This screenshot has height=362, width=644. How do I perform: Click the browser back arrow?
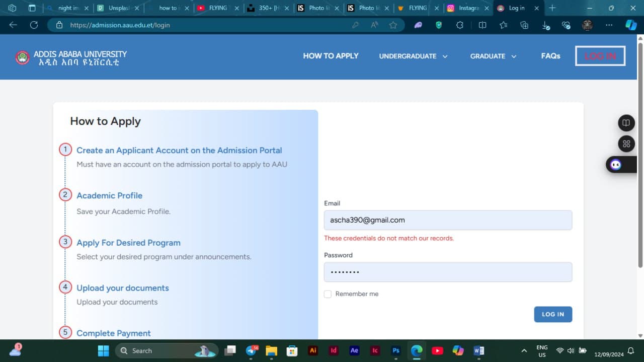point(13,25)
